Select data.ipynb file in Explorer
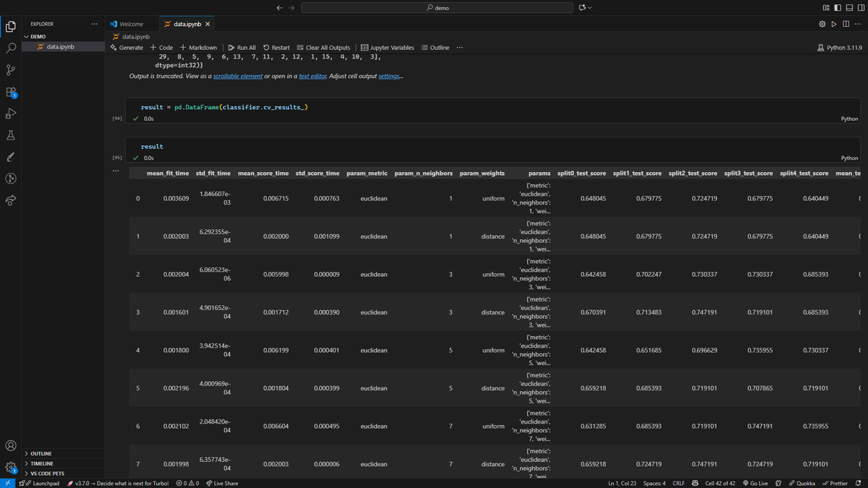The image size is (868, 488). 64,46
